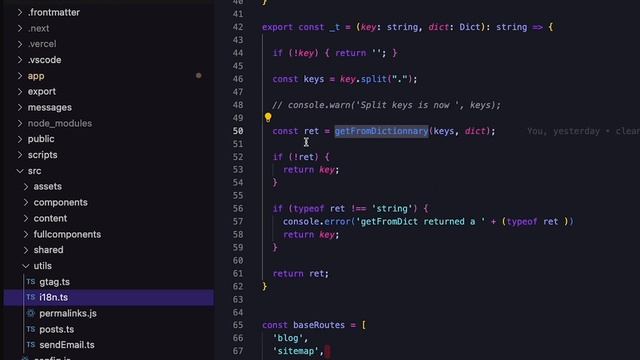Expand the export folder chevron
The height and width of the screenshot is (360, 640).
tap(20, 91)
